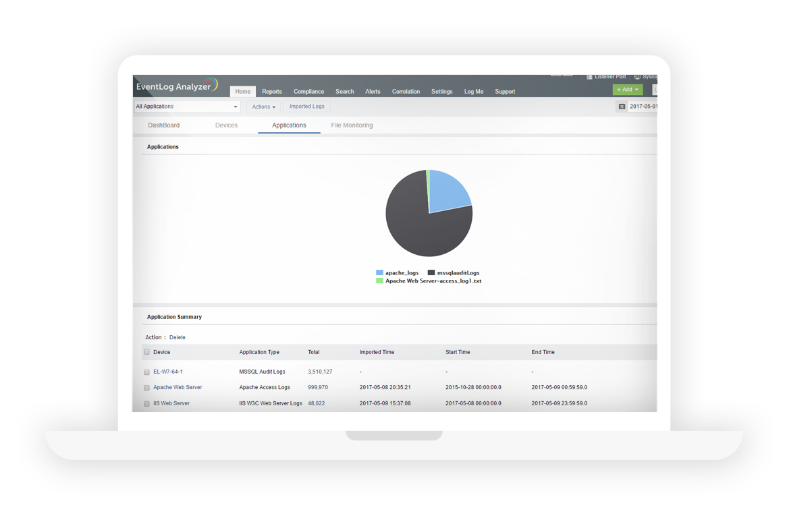Open the Search menu

point(344,92)
